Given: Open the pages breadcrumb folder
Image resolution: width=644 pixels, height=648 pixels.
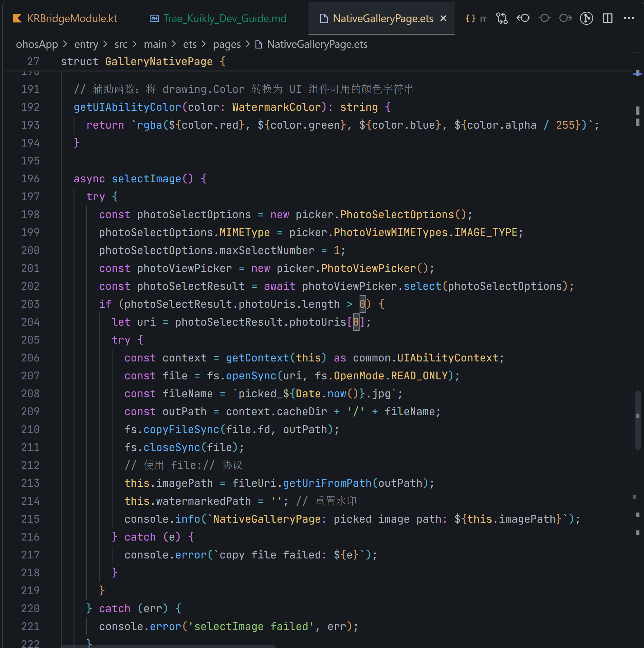Looking at the screenshot, I should tap(226, 44).
